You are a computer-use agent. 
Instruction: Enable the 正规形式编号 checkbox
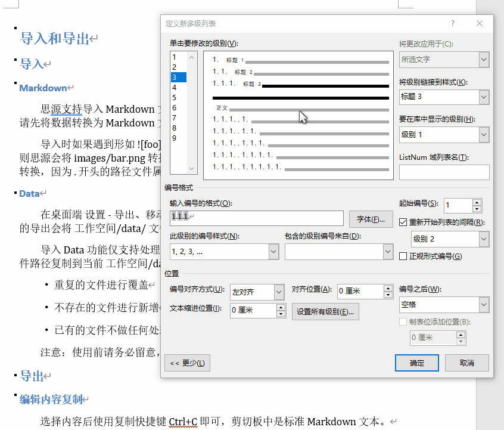pos(402,255)
